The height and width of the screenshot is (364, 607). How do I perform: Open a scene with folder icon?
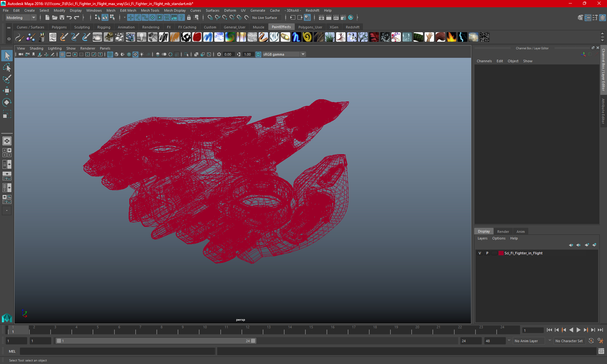click(x=55, y=18)
